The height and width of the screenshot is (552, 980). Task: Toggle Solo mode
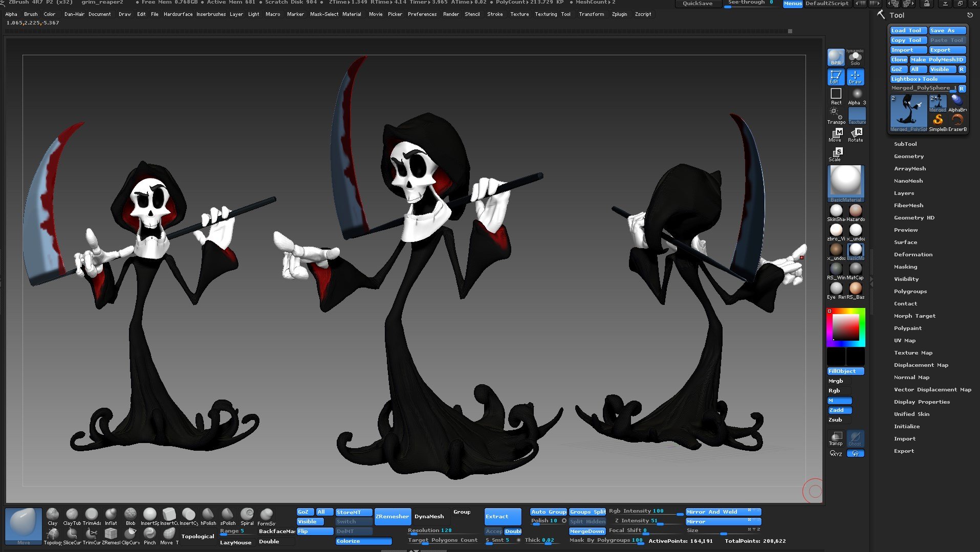pyautogui.click(x=856, y=58)
